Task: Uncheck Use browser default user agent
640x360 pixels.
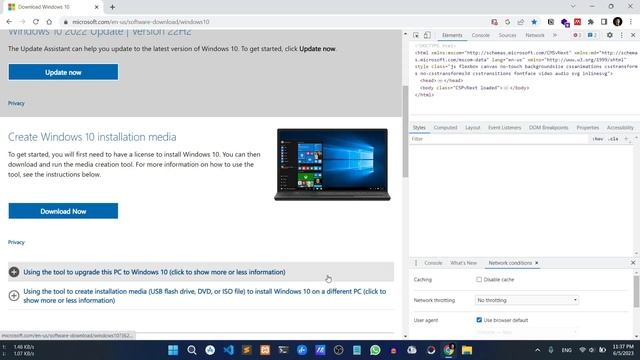Action: click(479, 320)
